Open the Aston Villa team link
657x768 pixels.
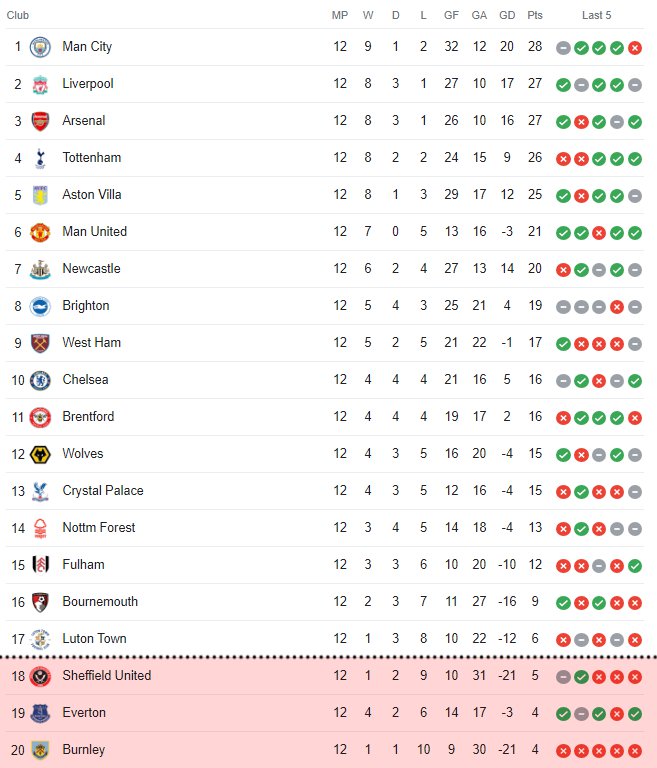pos(92,194)
